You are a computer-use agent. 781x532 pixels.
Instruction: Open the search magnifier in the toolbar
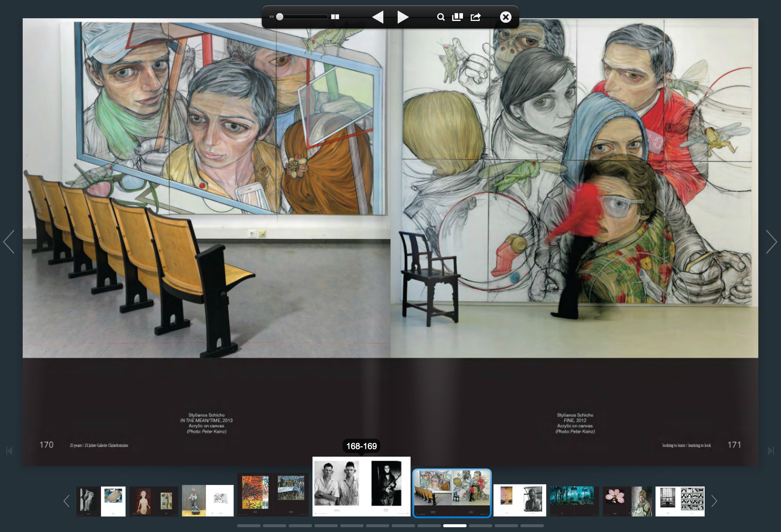pyautogui.click(x=441, y=17)
